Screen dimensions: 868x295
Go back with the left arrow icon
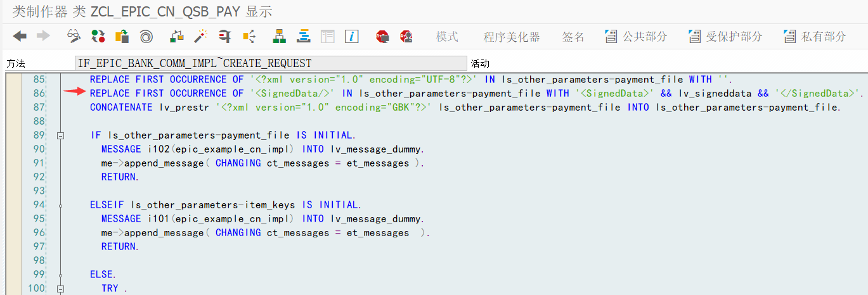coord(20,37)
